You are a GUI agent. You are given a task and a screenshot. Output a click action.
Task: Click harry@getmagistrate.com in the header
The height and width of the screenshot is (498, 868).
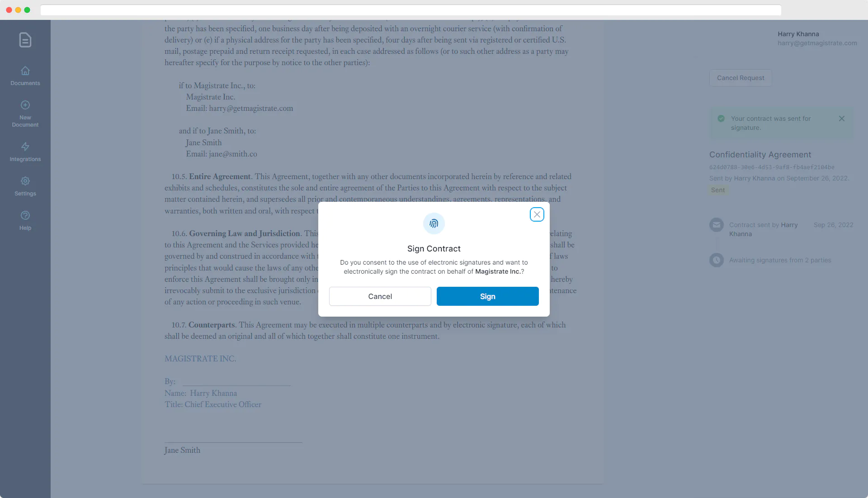point(817,43)
